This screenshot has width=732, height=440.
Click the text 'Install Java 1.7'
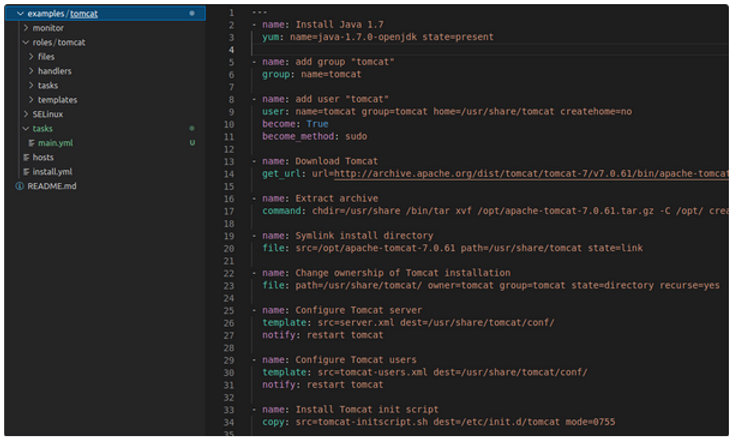339,24
